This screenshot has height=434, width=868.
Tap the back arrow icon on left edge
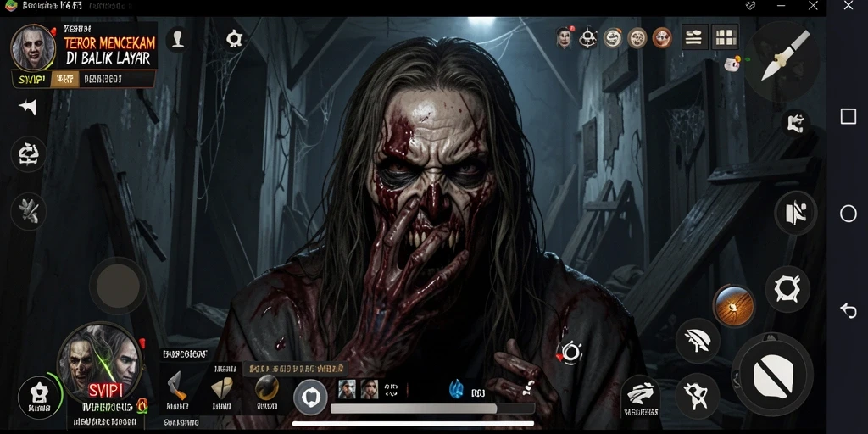[x=28, y=107]
